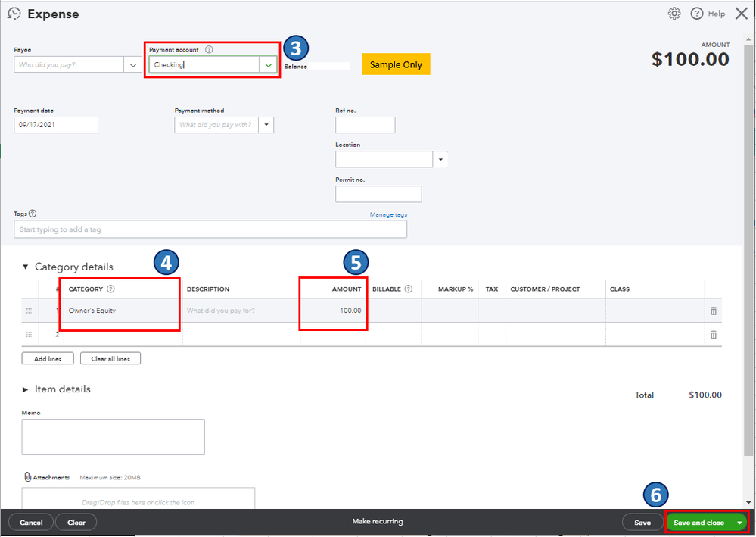Click Make recurring

pos(378,522)
